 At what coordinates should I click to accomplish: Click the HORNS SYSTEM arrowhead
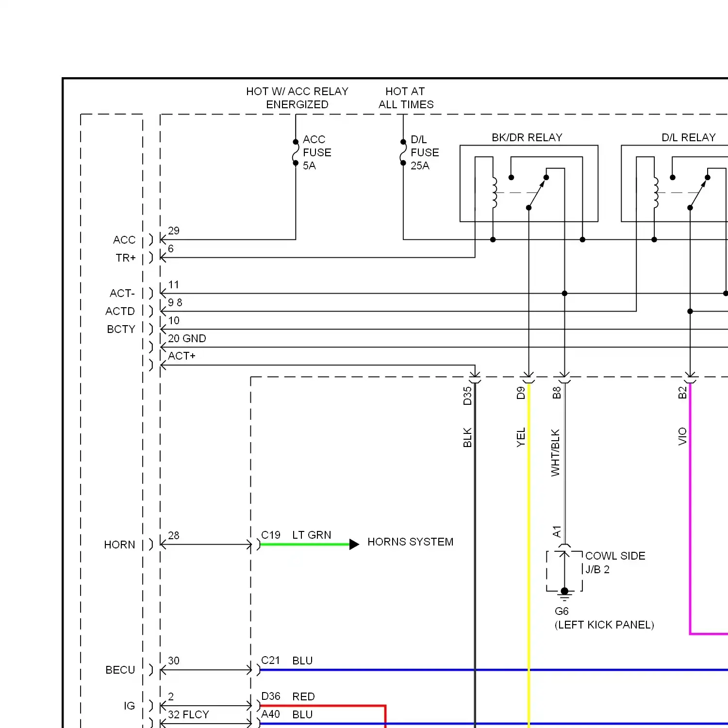[354, 545]
